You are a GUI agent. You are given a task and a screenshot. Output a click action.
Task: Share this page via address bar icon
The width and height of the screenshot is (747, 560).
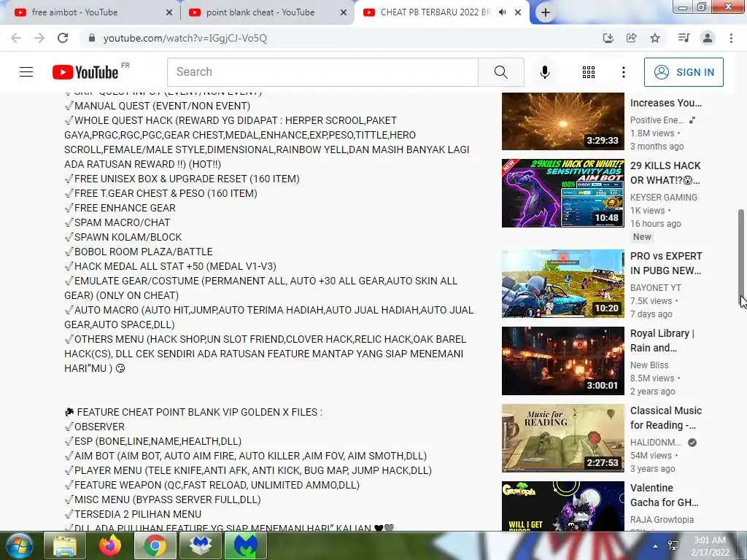tap(632, 38)
